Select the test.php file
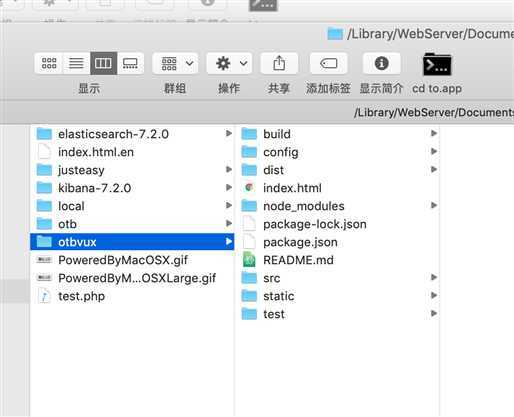Screen dimensions: 514x417 (x=133, y=296)
